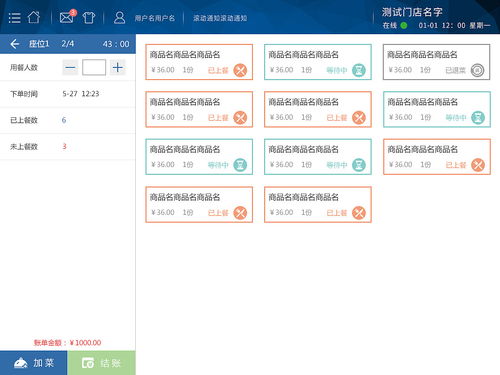500x375 pixels.
Task: Click the waiting hourglass icon on second product card
Action: [x=359, y=70]
